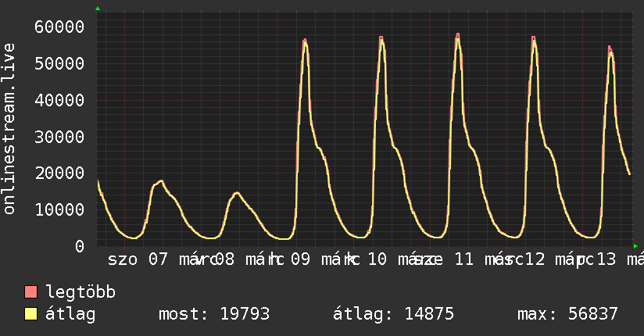Click the max: 56837 statistic
The image size is (644, 336).
(567, 314)
